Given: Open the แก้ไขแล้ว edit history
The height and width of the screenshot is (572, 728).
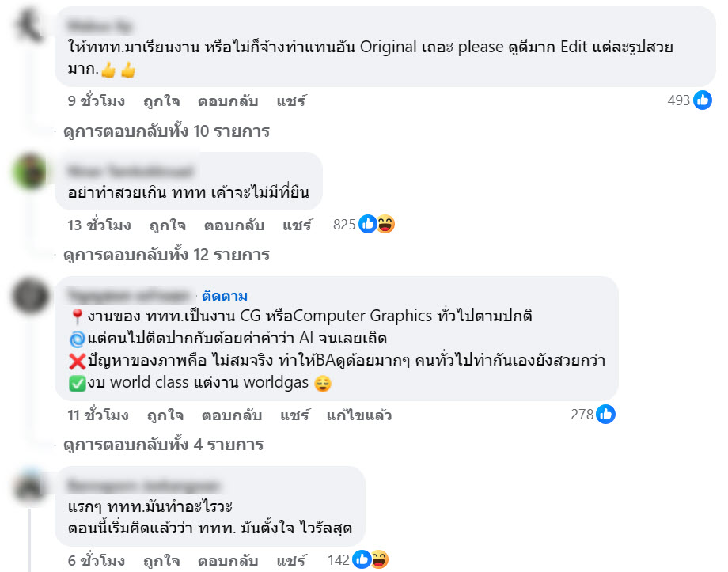Looking at the screenshot, I should pos(359,415).
